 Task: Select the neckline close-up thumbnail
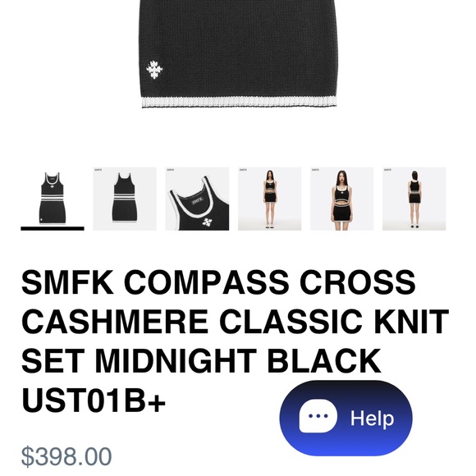(x=197, y=199)
